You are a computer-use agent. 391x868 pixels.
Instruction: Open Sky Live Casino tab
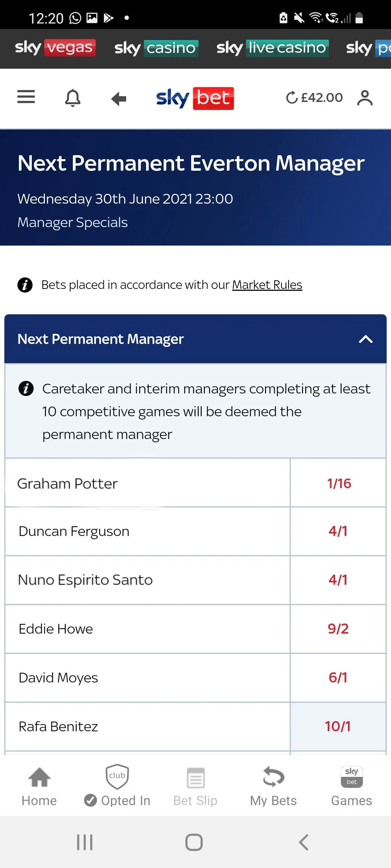pos(272,48)
